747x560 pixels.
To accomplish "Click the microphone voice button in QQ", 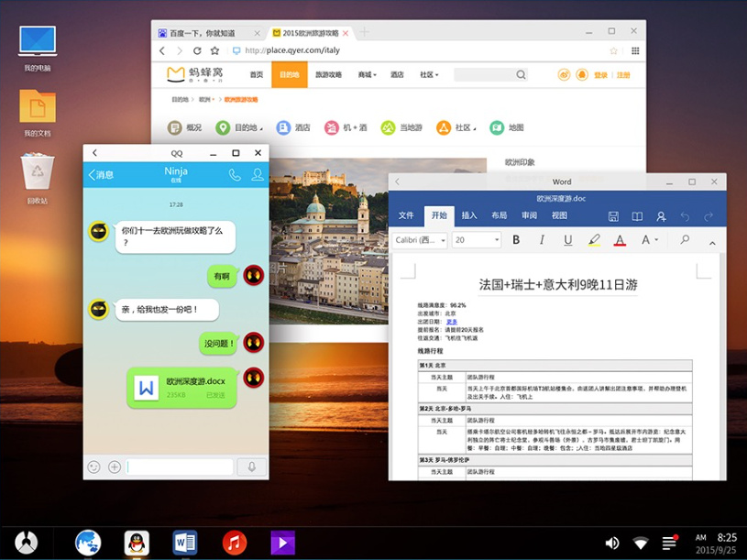I will (251, 467).
